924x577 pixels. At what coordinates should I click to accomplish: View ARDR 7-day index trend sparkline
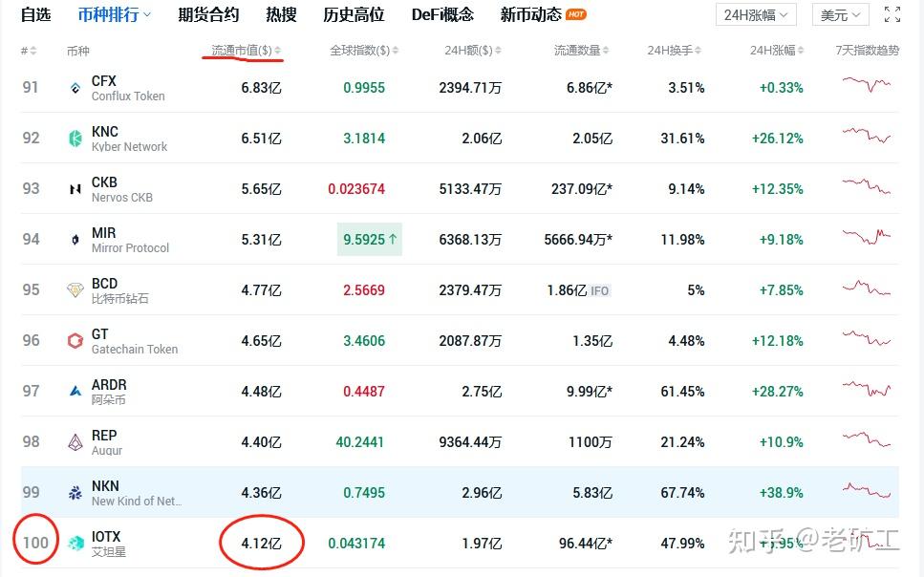pyautogui.click(x=867, y=389)
